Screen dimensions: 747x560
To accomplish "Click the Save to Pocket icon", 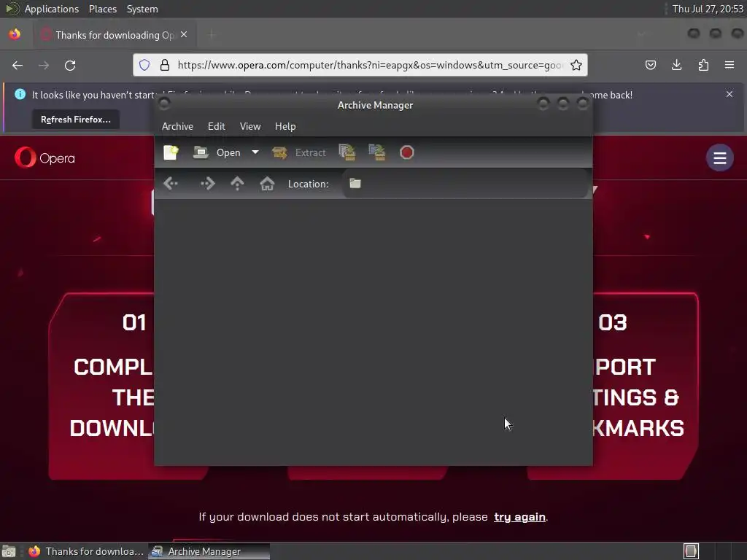I will coord(650,65).
